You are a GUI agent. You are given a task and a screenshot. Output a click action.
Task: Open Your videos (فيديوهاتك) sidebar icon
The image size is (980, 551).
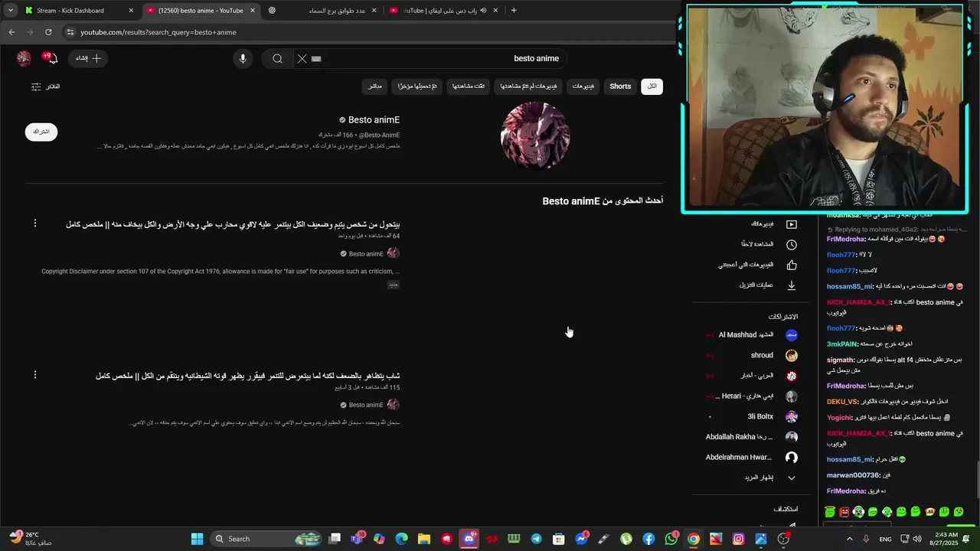coord(792,224)
